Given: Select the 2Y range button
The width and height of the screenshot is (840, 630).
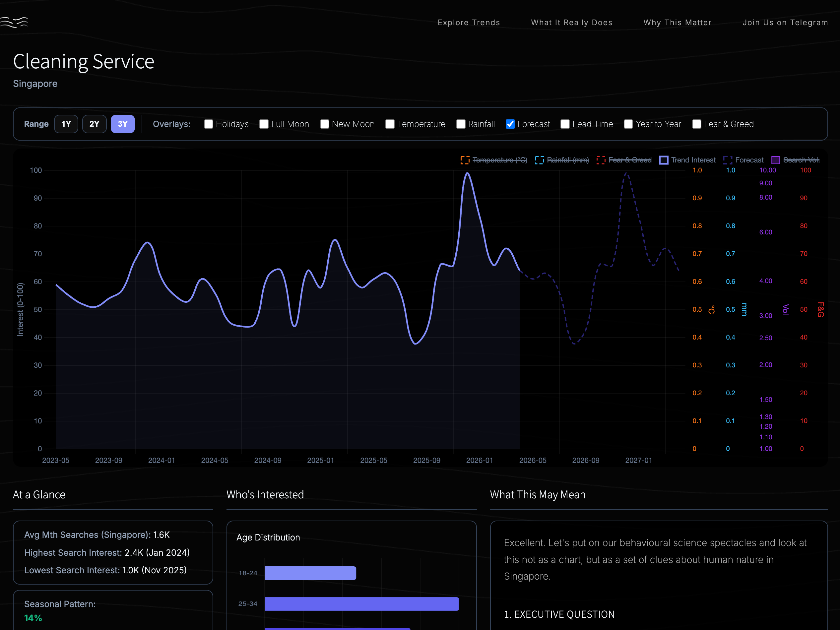Looking at the screenshot, I should [x=94, y=124].
